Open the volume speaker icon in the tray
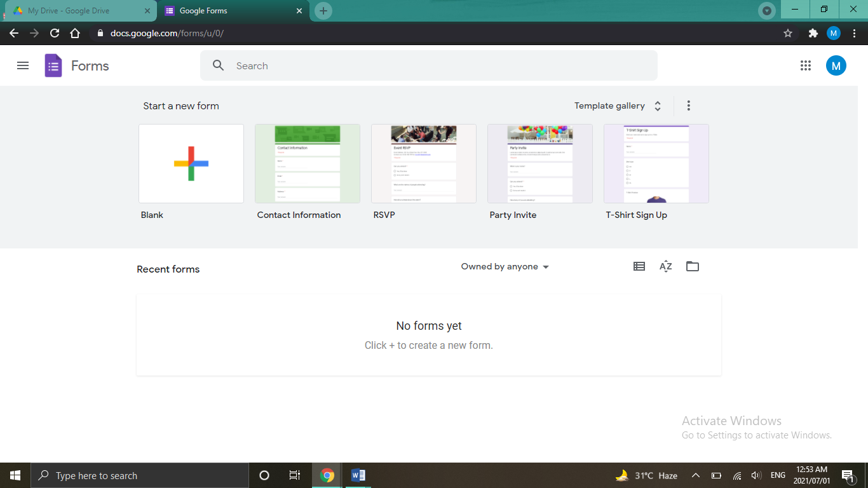 [x=756, y=475]
